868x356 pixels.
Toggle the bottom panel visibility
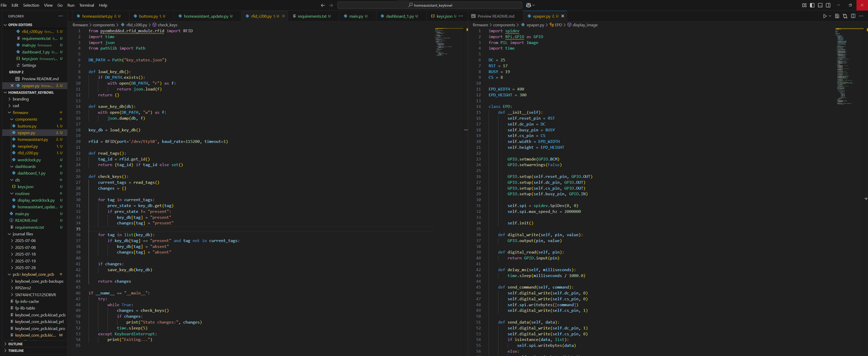[820, 5]
